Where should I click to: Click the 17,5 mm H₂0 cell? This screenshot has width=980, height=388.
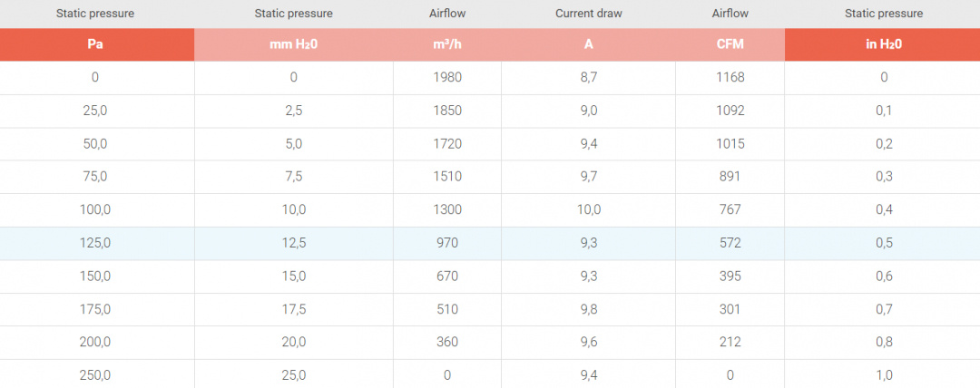click(x=293, y=308)
